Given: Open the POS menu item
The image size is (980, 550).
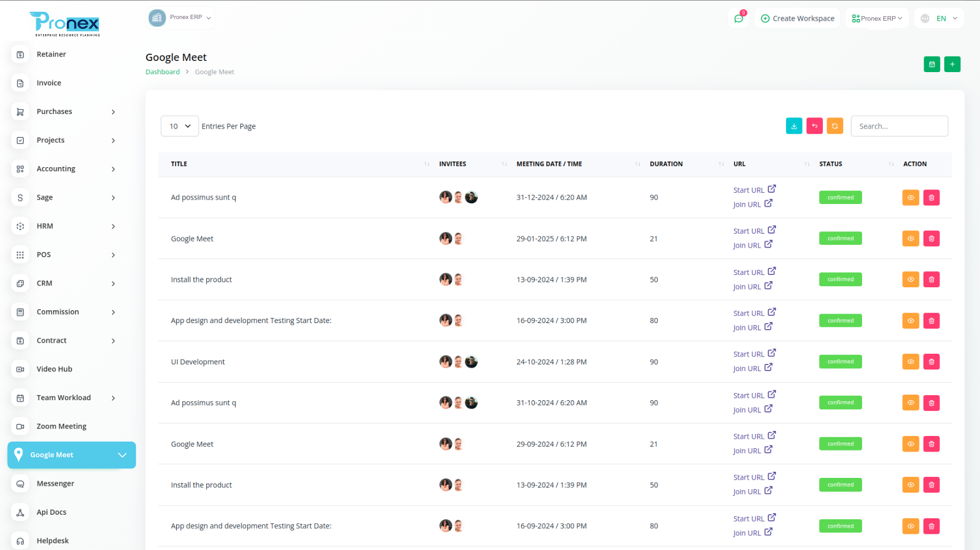Looking at the screenshot, I should (65, 255).
